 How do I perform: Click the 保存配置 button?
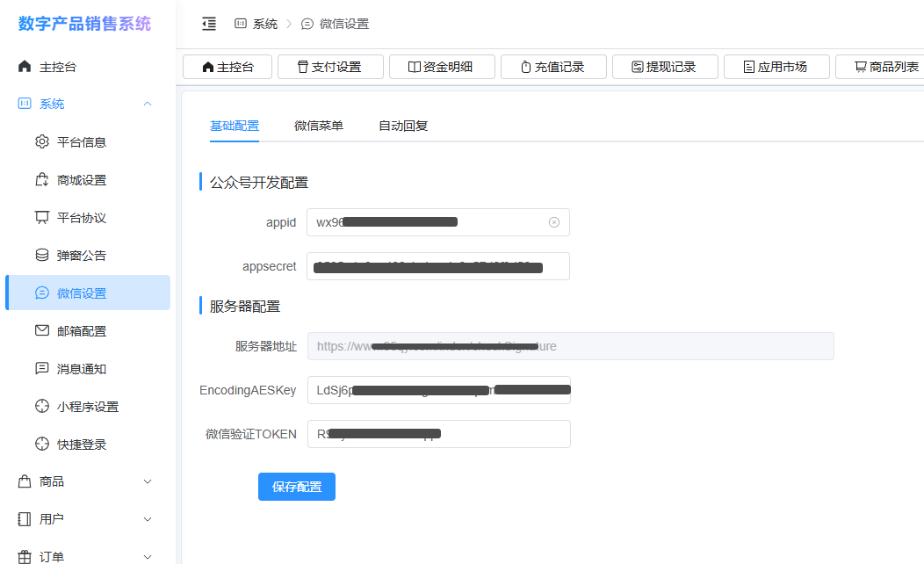tap(297, 487)
